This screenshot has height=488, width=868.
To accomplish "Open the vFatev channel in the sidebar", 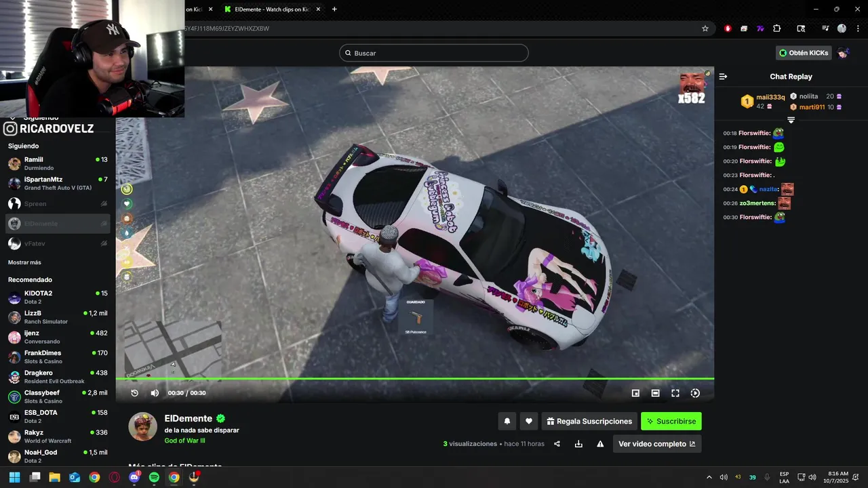I will [x=58, y=243].
